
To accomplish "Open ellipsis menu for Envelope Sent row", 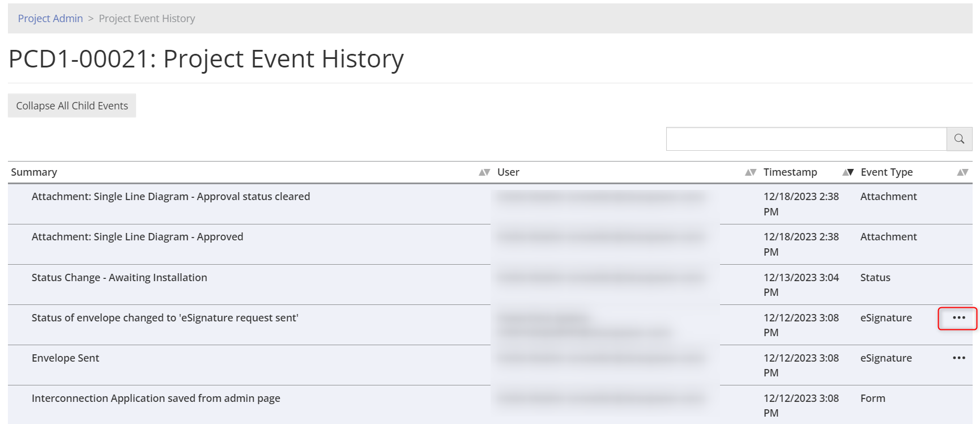I will point(958,358).
